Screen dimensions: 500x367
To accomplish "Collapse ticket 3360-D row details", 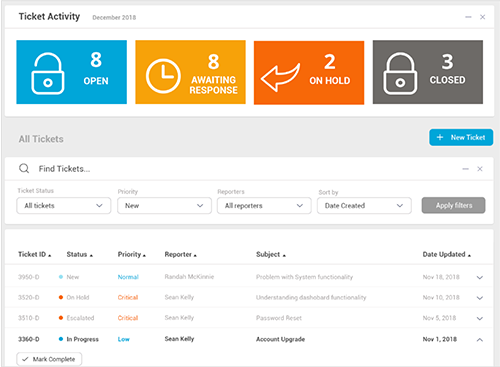I will [x=480, y=340].
